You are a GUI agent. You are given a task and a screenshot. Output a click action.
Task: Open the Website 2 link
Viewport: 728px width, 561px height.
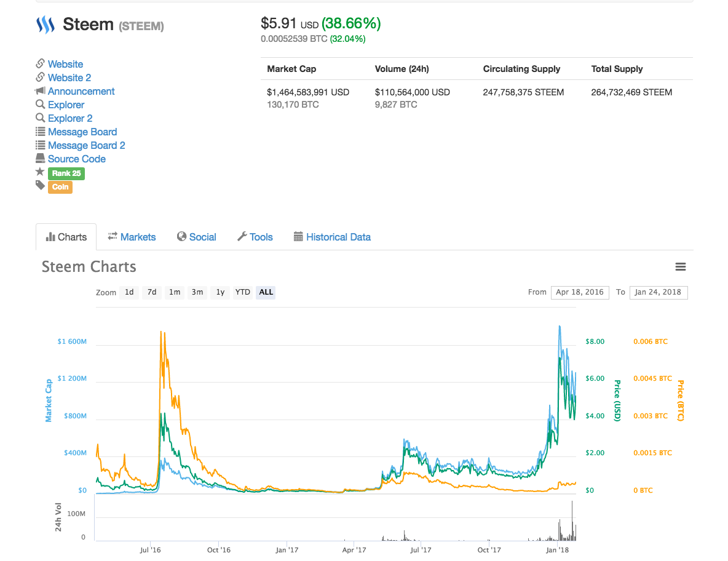[69, 78]
